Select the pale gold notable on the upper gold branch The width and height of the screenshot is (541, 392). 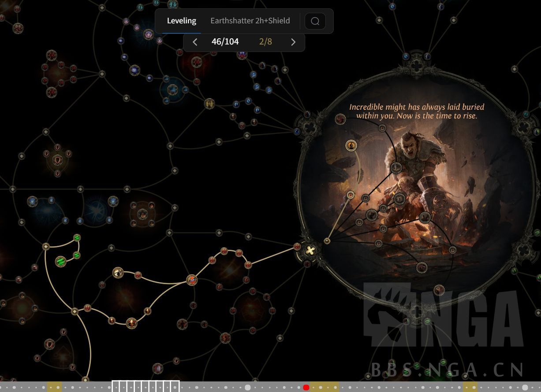click(117, 273)
